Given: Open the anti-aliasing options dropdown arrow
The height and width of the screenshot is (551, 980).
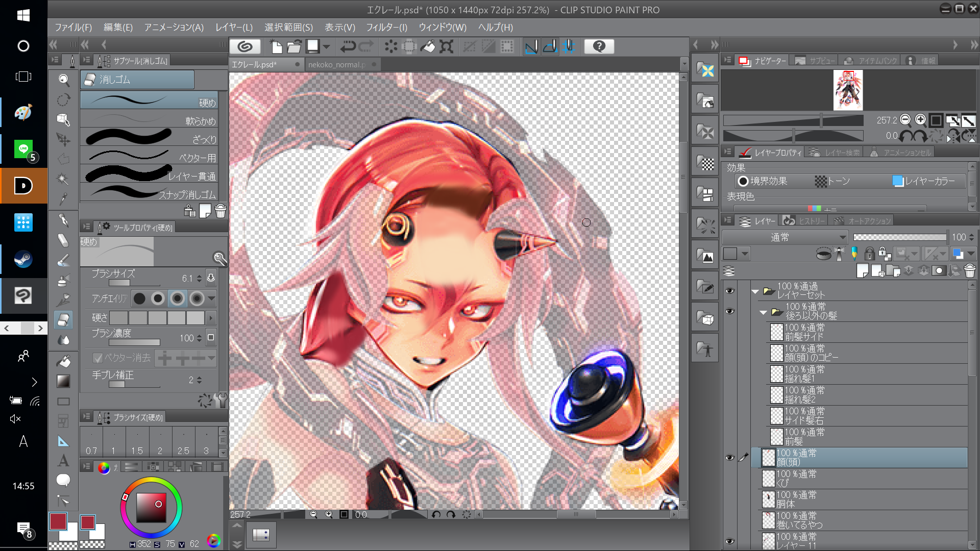Looking at the screenshot, I should click(x=211, y=298).
